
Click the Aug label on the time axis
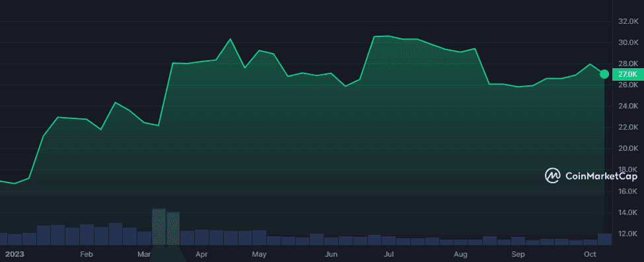[x=461, y=254]
